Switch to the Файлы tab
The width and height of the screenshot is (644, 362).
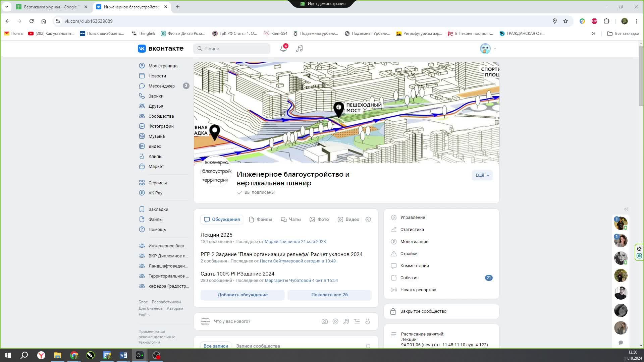[x=261, y=220]
